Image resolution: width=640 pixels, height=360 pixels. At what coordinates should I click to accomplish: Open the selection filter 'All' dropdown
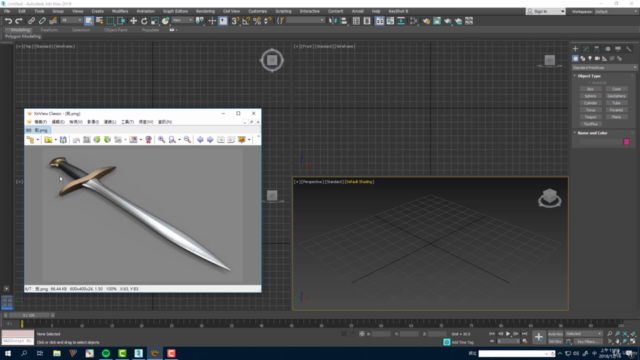(x=71, y=20)
